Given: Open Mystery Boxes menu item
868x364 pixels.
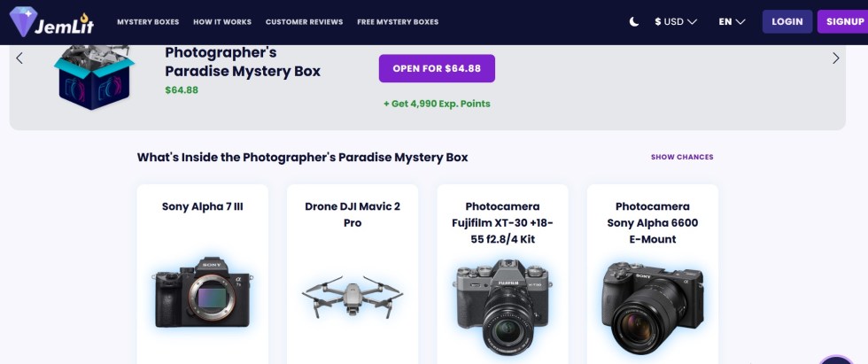Looking at the screenshot, I should (x=147, y=21).
